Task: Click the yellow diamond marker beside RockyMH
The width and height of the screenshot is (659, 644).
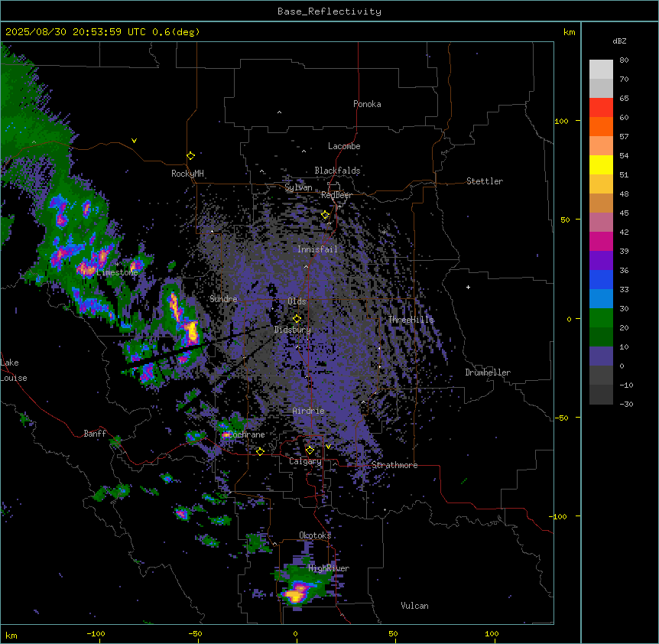Action: coord(191,156)
